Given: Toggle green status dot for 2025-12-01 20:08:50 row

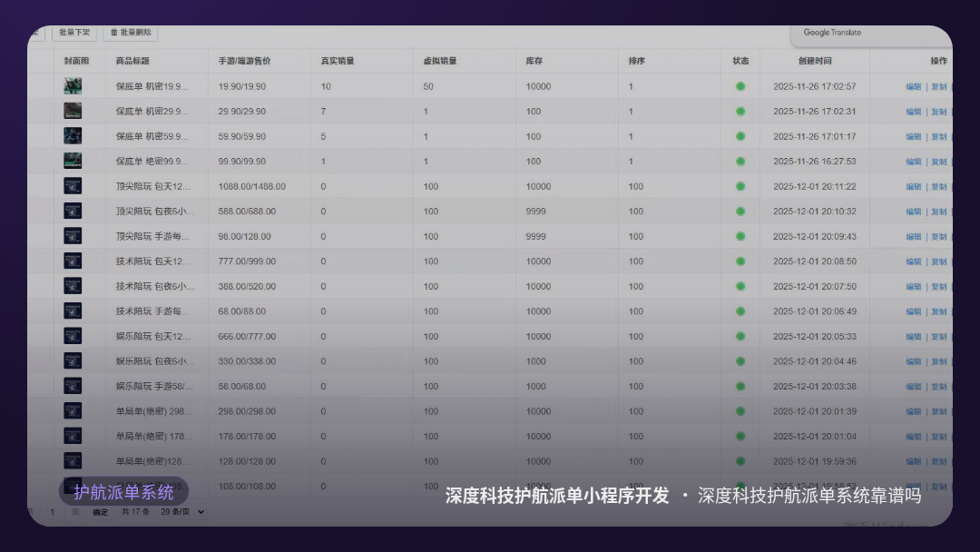Looking at the screenshot, I should point(740,261).
